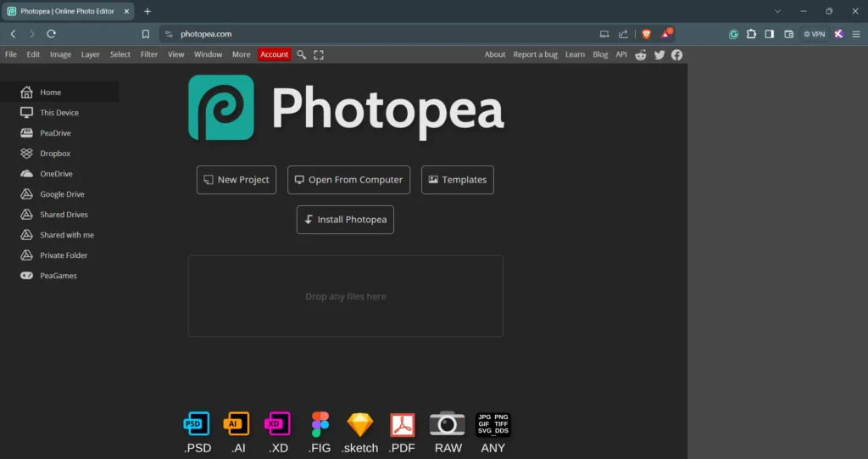Click the Brave Rewards triangle icon
The width and height of the screenshot is (868, 459).
(666, 33)
